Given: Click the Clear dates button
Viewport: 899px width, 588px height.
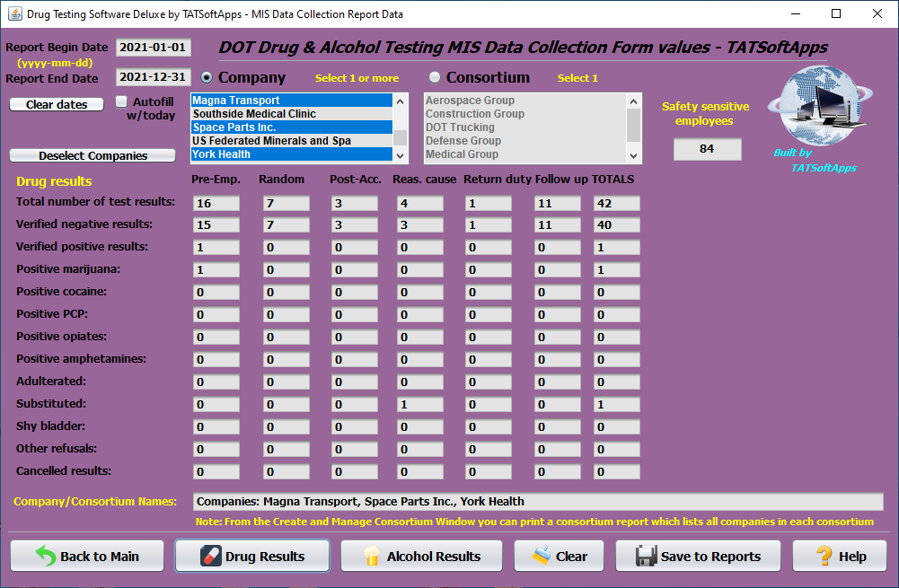Looking at the screenshot, I should 57,104.
